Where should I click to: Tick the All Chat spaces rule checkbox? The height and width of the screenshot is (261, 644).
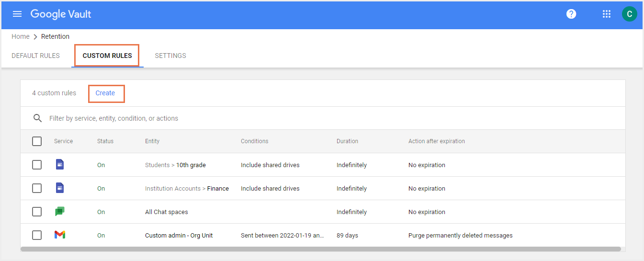37,212
